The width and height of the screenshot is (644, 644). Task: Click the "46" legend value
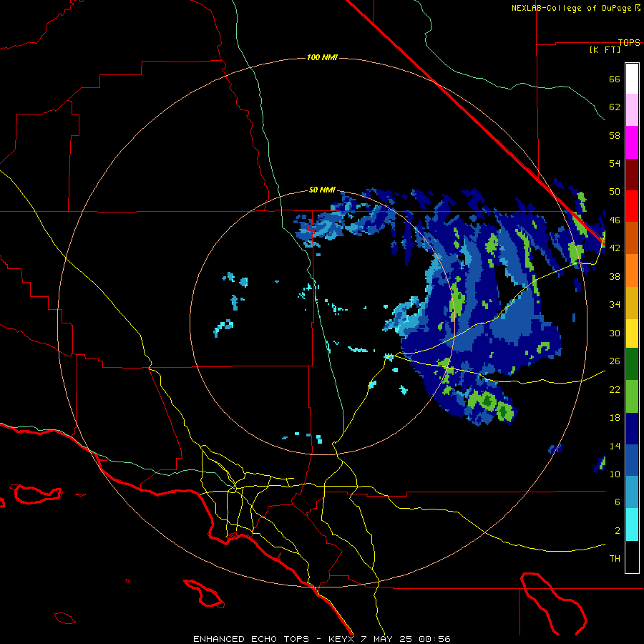(615, 220)
